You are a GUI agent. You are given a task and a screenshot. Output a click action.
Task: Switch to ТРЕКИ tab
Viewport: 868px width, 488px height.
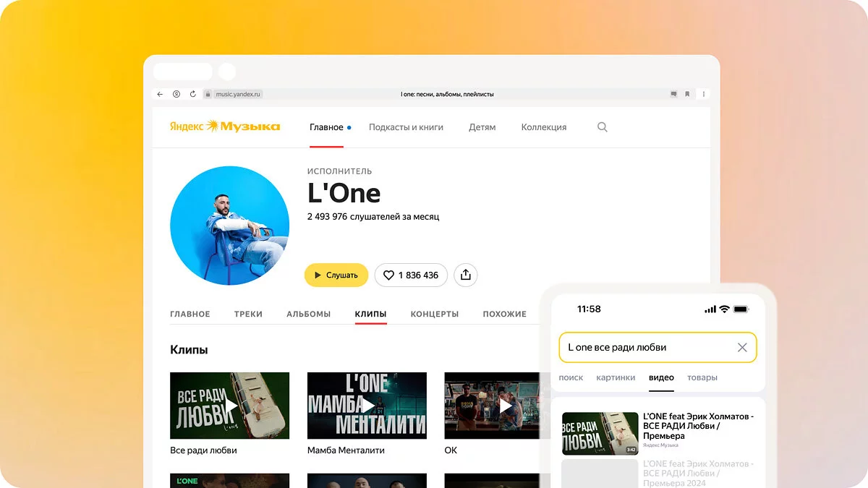point(248,314)
